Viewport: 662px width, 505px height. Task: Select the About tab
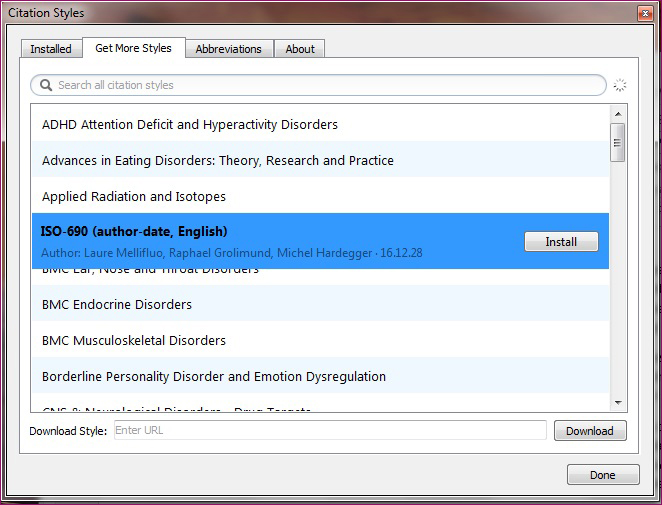[x=300, y=49]
